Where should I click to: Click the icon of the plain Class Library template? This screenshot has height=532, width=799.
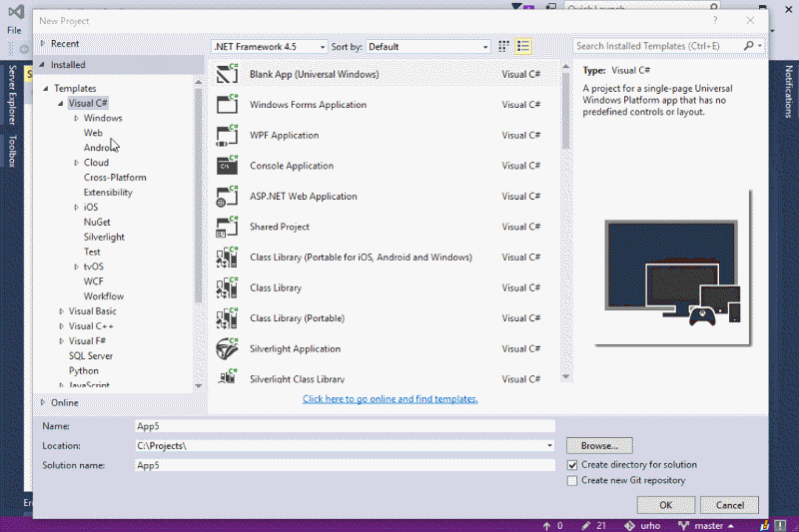[x=228, y=287]
